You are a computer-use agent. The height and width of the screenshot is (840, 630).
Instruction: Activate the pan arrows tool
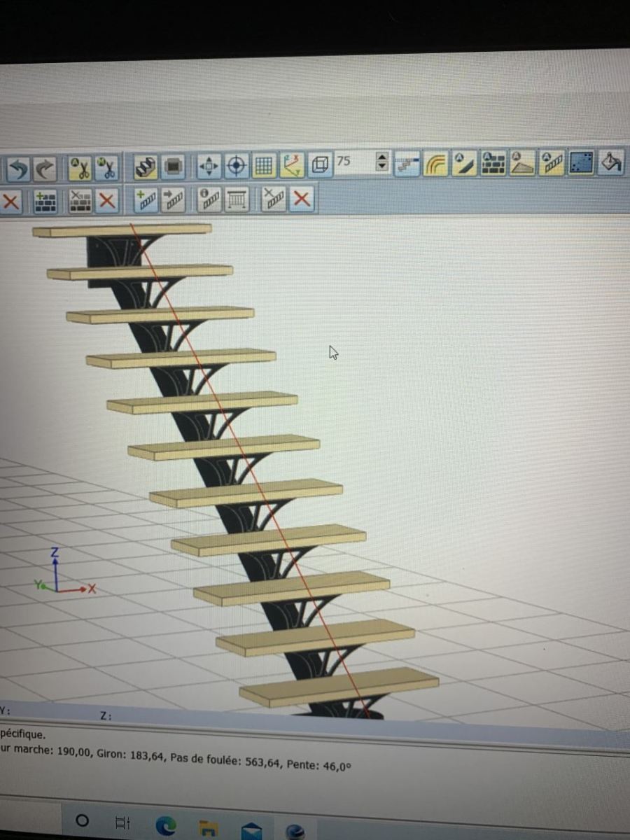tap(209, 167)
